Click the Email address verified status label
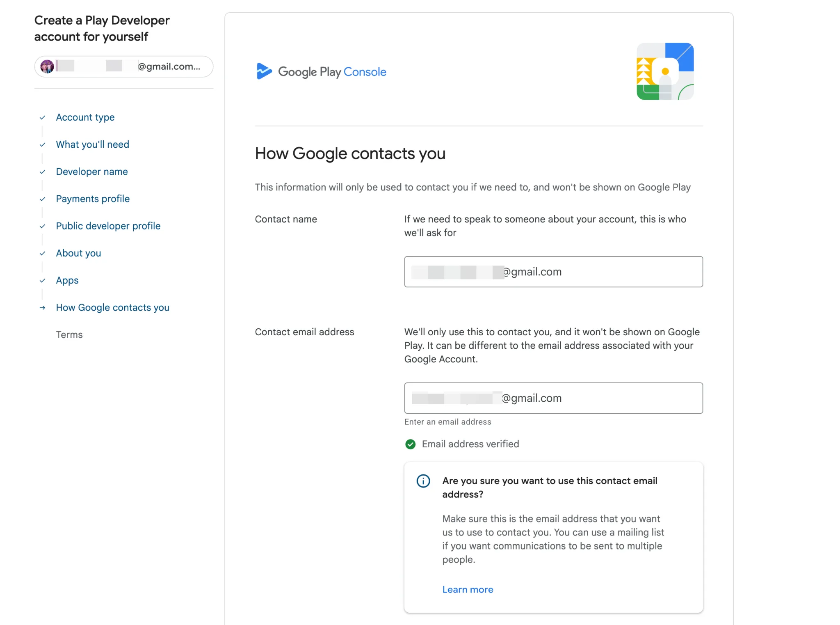This screenshot has height=625, width=840. [470, 444]
